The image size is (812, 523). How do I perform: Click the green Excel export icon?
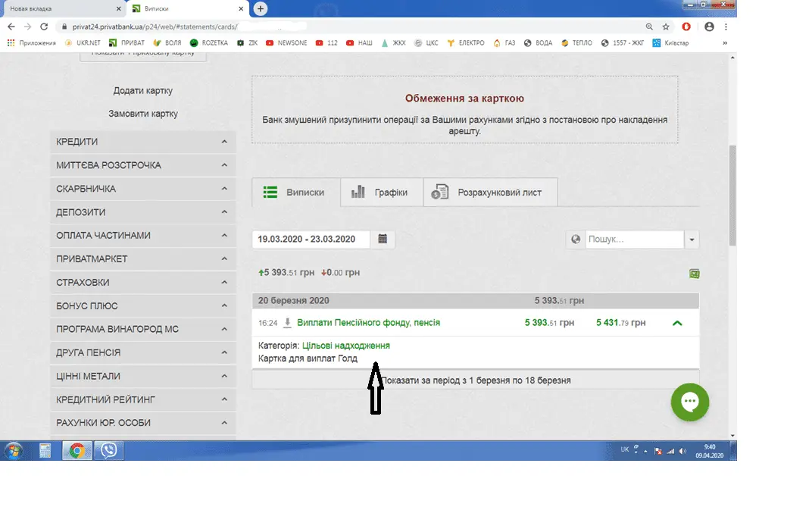coord(694,274)
